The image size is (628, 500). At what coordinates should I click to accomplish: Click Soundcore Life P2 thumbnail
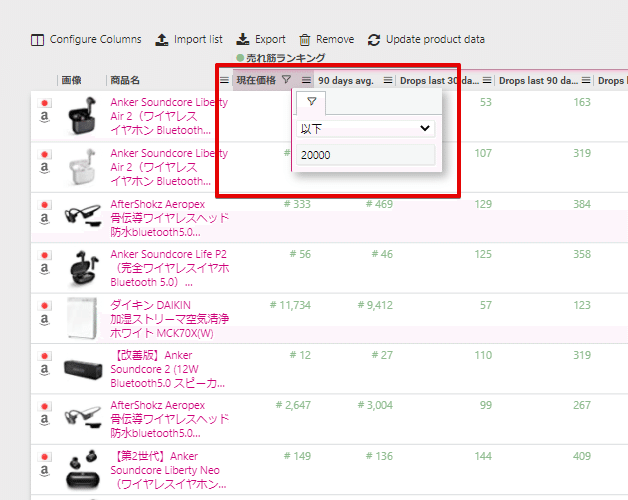click(83, 268)
